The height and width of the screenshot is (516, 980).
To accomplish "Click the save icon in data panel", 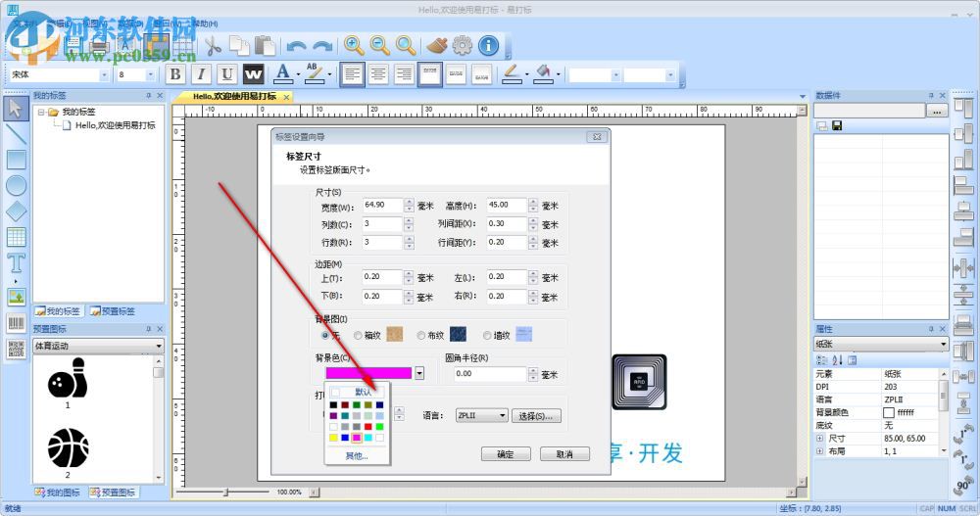I will click(837, 125).
